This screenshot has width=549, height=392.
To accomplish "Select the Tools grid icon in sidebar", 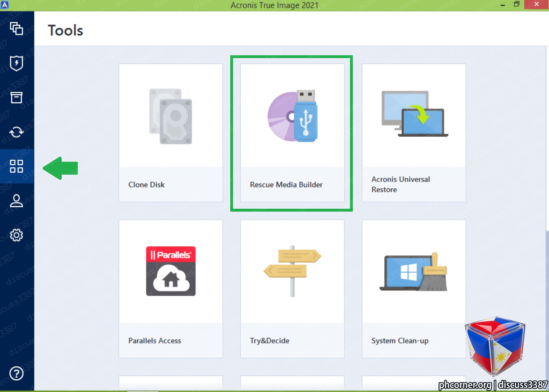I will (16, 166).
